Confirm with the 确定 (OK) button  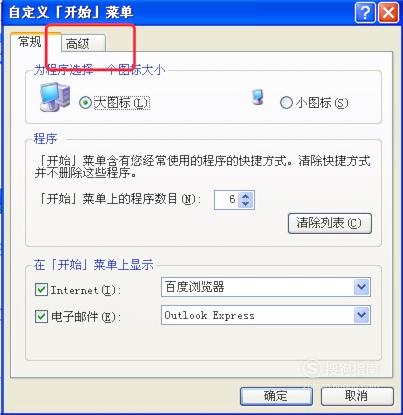point(276,396)
